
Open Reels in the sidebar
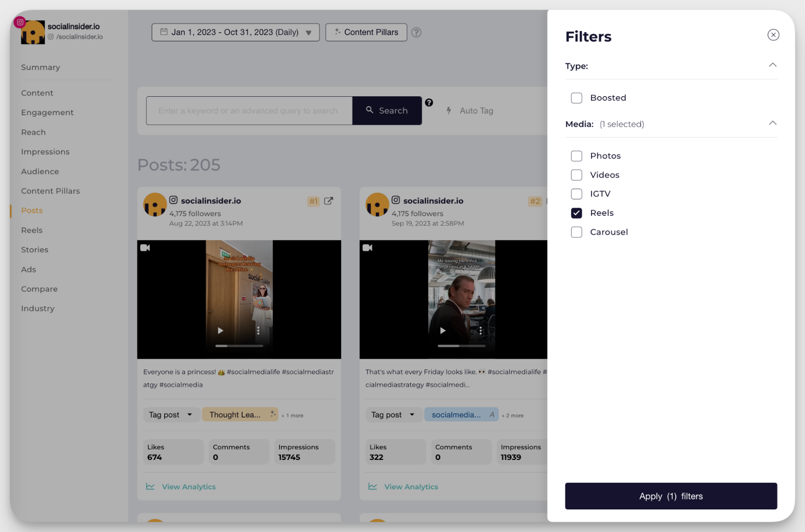click(x=32, y=230)
